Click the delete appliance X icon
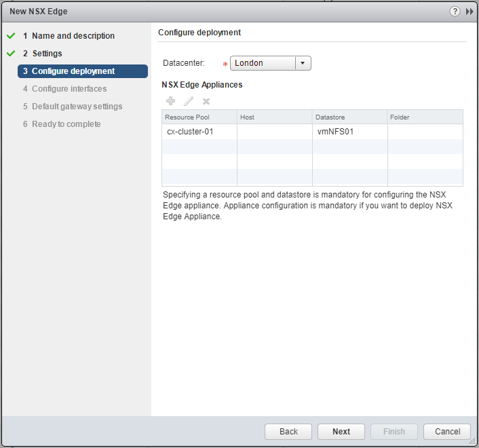The width and height of the screenshot is (479, 448). [x=206, y=101]
